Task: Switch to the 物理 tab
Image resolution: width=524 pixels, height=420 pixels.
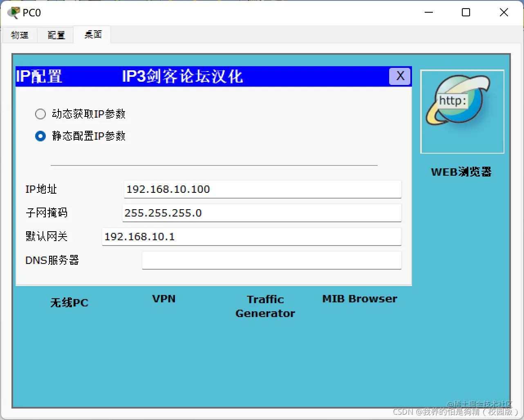Action: pyautogui.click(x=19, y=35)
